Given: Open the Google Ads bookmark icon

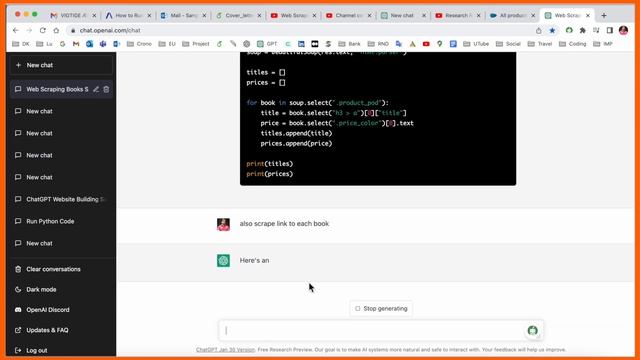Looking at the screenshot, I should click(x=413, y=44).
